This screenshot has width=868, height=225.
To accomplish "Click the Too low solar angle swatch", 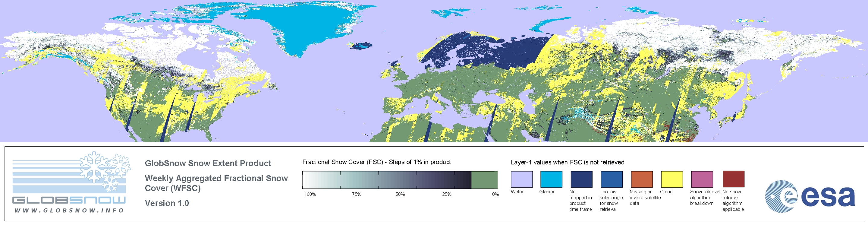I will coord(611,179).
